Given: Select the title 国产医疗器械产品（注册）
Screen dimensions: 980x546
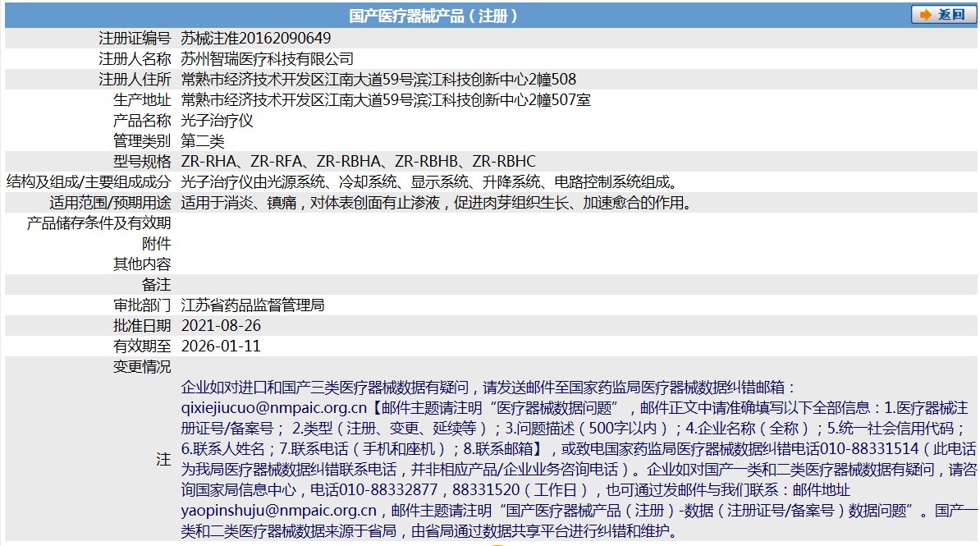Looking at the screenshot, I should (433, 16).
